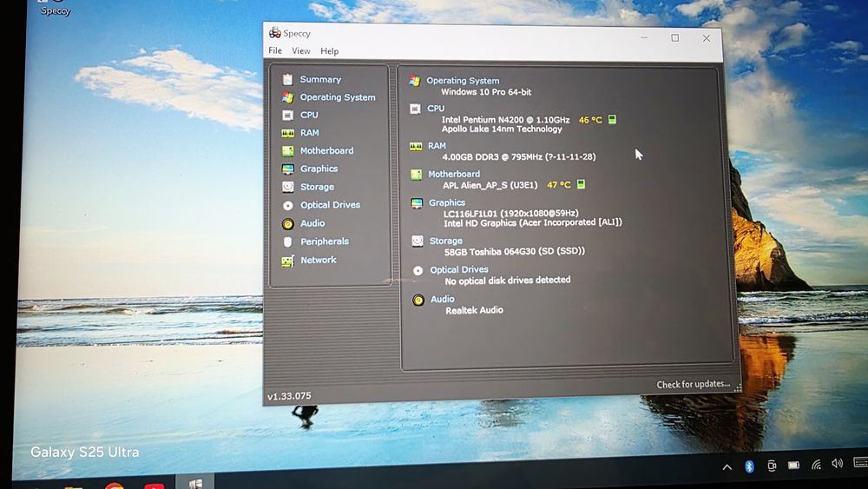The height and width of the screenshot is (489, 868).
Task: Select the Operating System icon in sidebar
Action: [287, 97]
